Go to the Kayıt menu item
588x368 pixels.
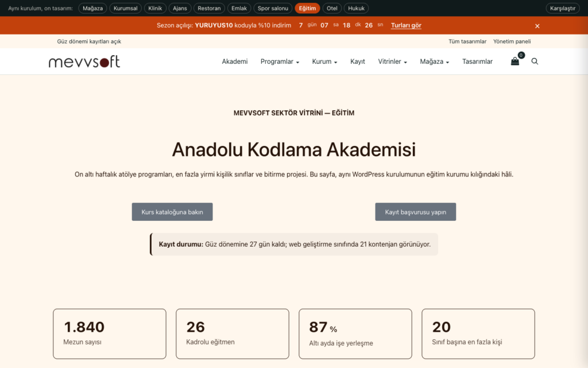pyautogui.click(x=357, y=61)
